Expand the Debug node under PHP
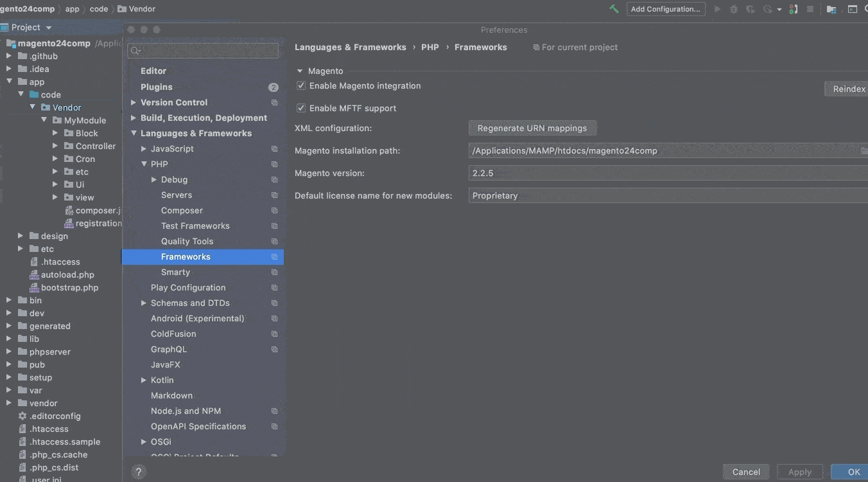This screenshot has height=482, width=868. click(154, 179)
